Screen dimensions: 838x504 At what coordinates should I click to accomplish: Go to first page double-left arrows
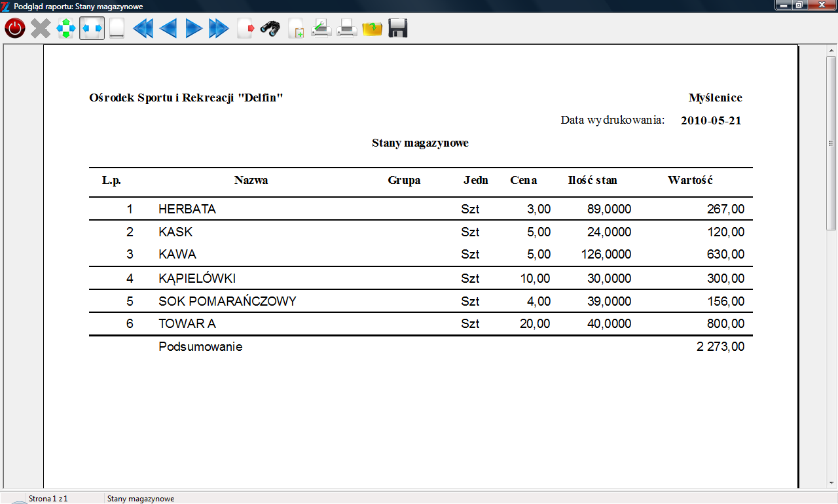(x=143, y=28)
